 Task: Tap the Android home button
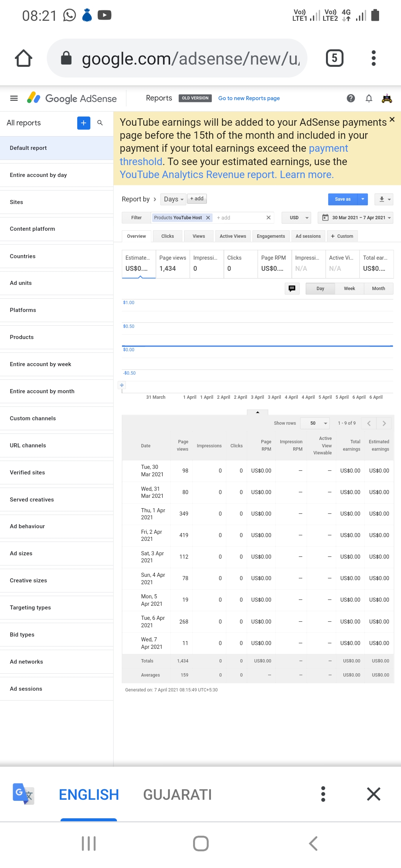[201, 844]
